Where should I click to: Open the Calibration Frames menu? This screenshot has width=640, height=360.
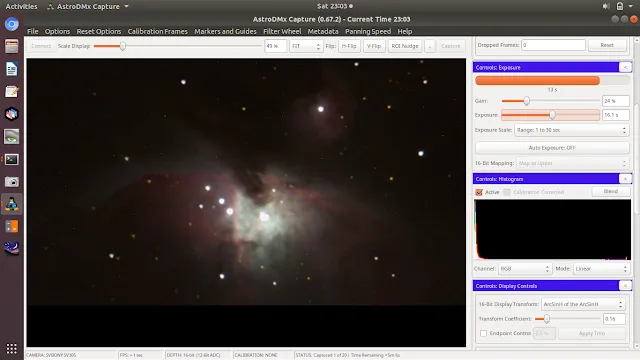pyautogui.click(x=158, y=31)
